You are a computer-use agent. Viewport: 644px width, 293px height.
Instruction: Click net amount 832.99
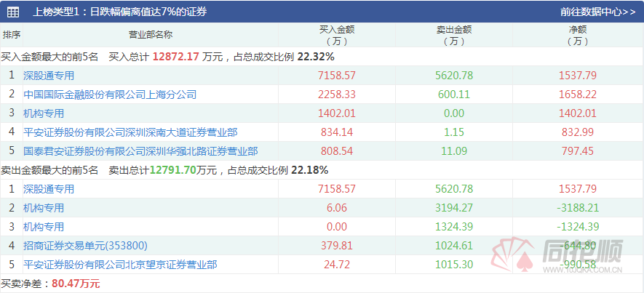578,132
